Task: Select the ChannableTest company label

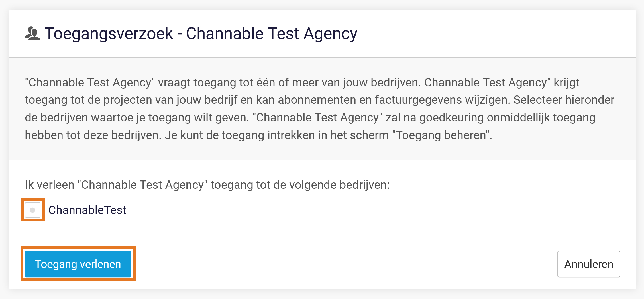Action: 87,210
